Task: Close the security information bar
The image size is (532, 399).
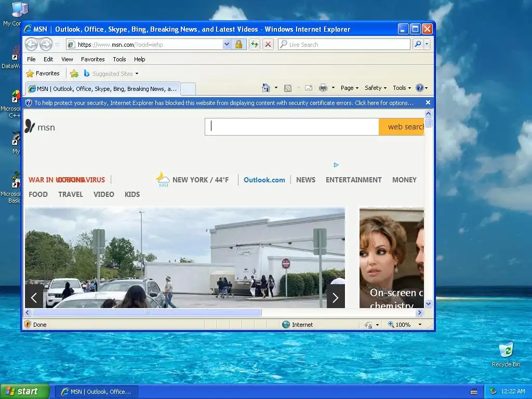Action: [428, 102]
